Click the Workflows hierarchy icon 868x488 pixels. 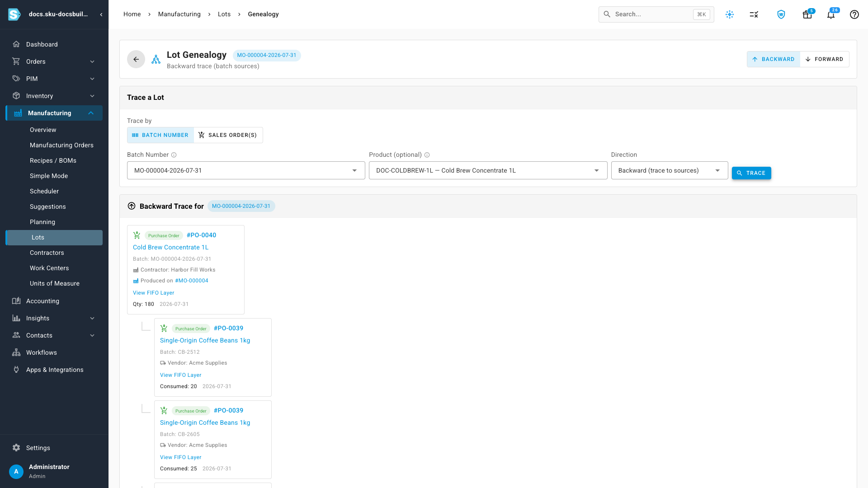point(16,352)
